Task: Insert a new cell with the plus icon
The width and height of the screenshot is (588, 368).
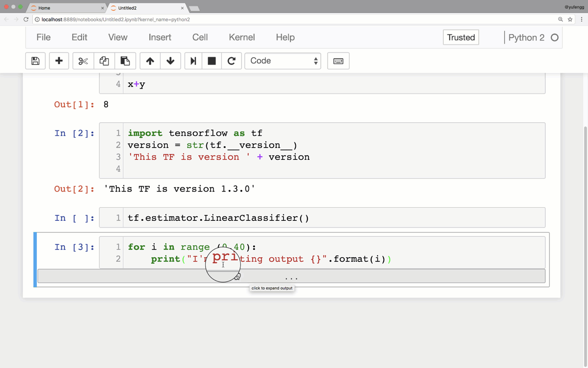Action: click(59, 61)
